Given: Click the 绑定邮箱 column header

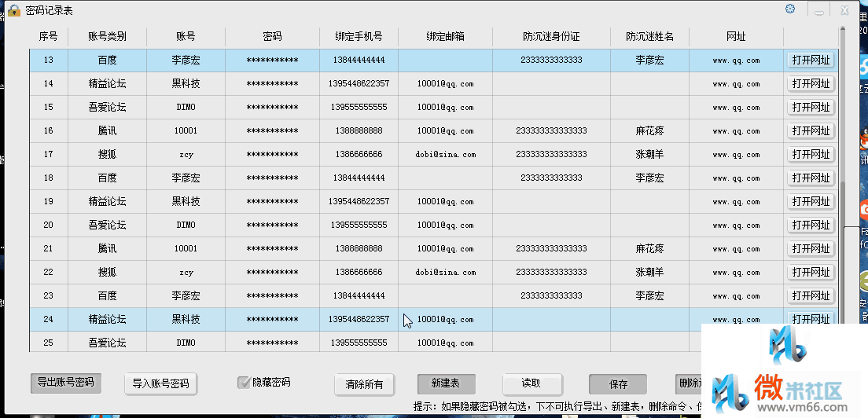Looking at the screenshot, I should (446, 37).
